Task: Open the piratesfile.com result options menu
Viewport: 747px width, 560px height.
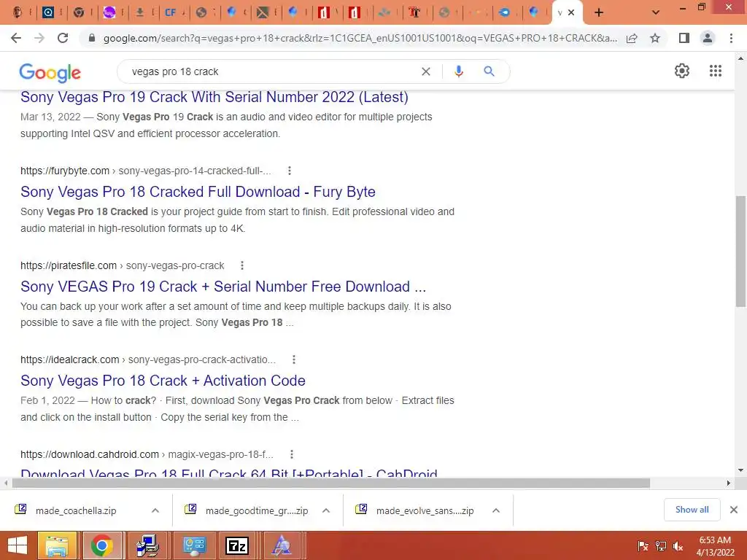Action: pos(242,265)
